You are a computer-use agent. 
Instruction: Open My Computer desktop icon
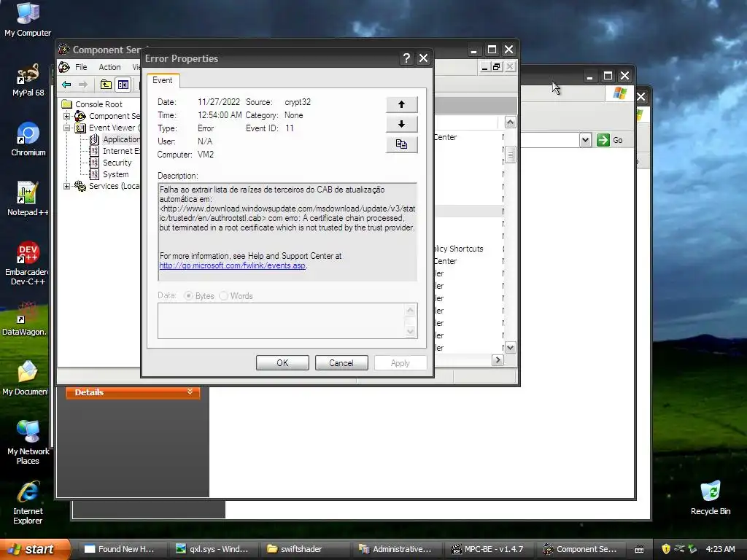click(28, 19)
